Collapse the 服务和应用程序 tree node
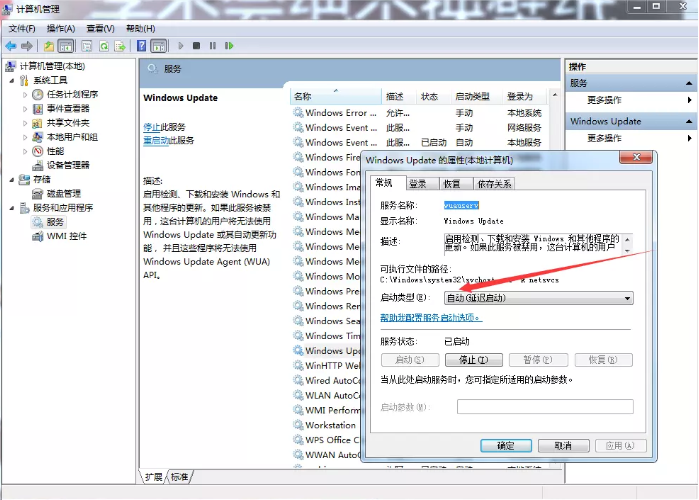This screenshot has height=500, width=699. coord(12,208)
